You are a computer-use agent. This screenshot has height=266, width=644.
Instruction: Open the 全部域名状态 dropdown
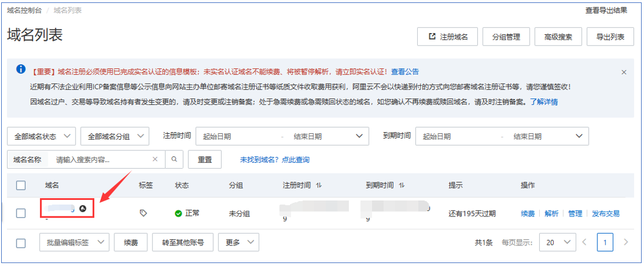[41, 136]
